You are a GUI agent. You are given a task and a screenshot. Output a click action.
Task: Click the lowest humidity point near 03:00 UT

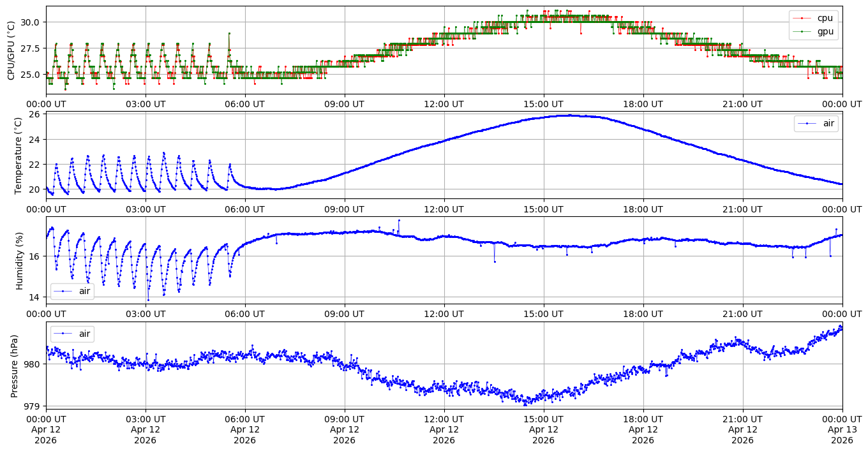click(x=148, y=300)
